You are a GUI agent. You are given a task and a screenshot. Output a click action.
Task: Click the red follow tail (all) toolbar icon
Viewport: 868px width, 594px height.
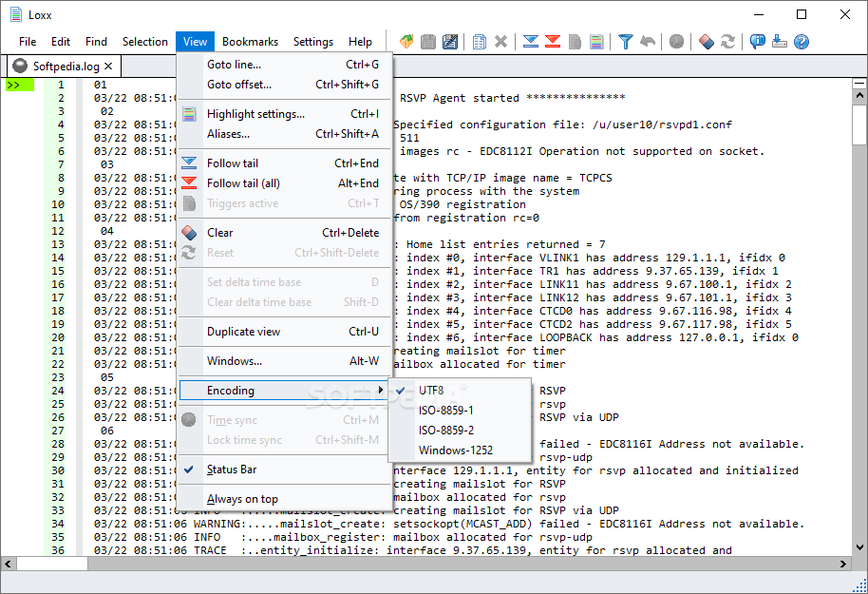(553, 42)
